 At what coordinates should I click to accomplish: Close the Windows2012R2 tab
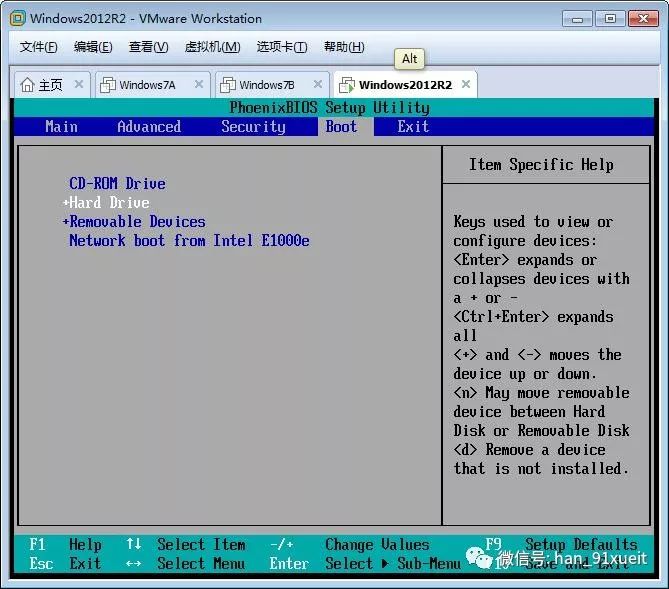(x=466, y=84)
